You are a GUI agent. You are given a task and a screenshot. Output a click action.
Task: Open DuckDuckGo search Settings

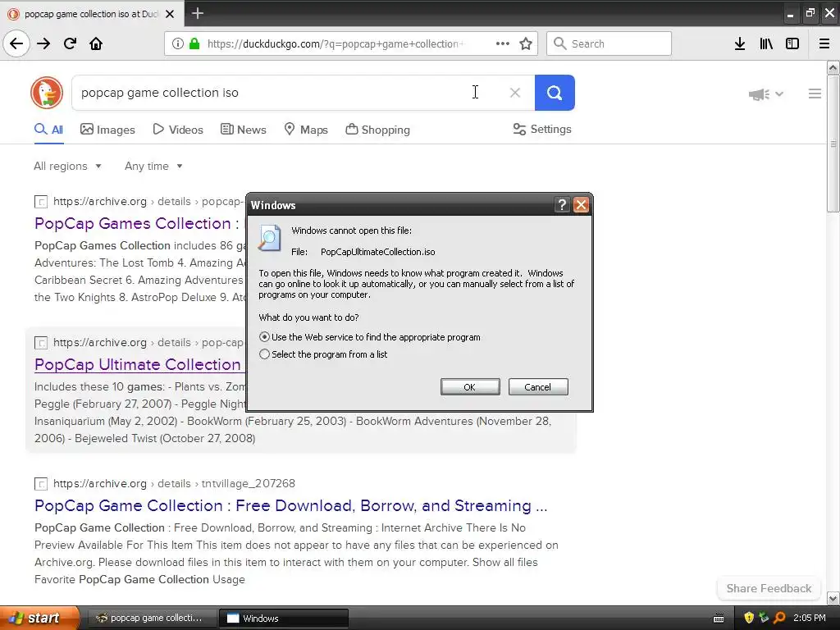click(542, 129)
